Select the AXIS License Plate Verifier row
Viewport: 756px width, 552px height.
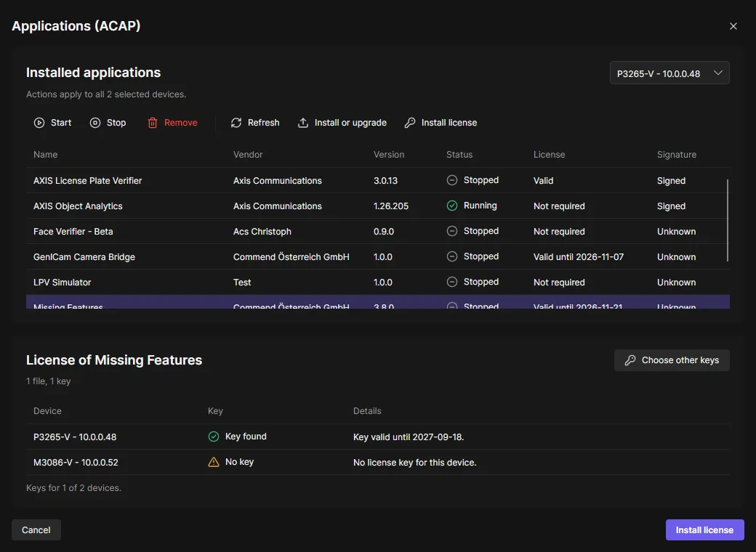tap(378, 181)
